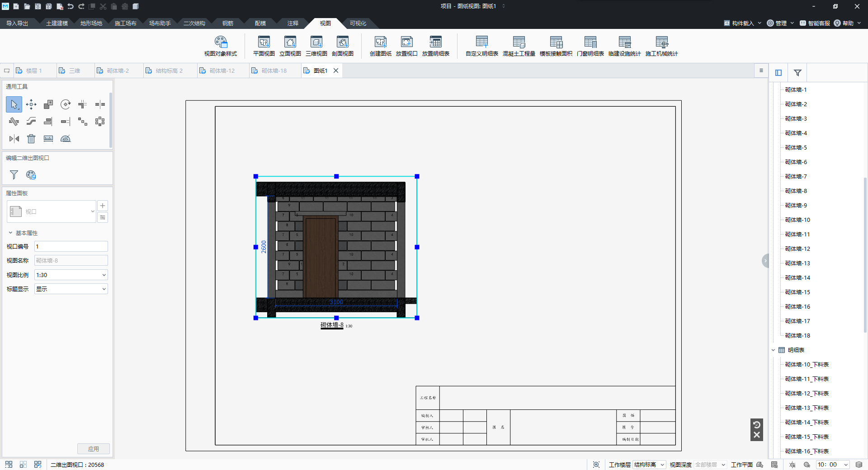Open 自定义明细表 custom schedule
The image size is (868, 470).
[482, 46]
